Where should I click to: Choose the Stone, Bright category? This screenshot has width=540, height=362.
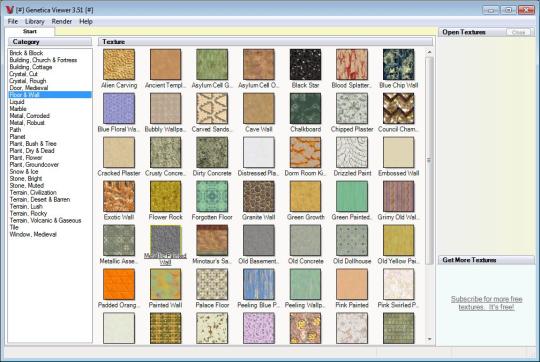26,178
